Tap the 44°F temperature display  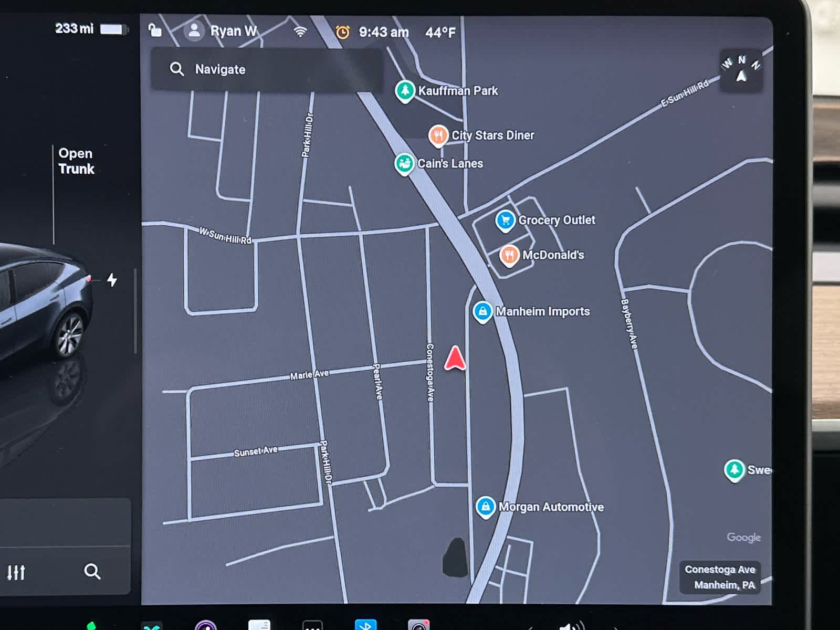(440, 33)
